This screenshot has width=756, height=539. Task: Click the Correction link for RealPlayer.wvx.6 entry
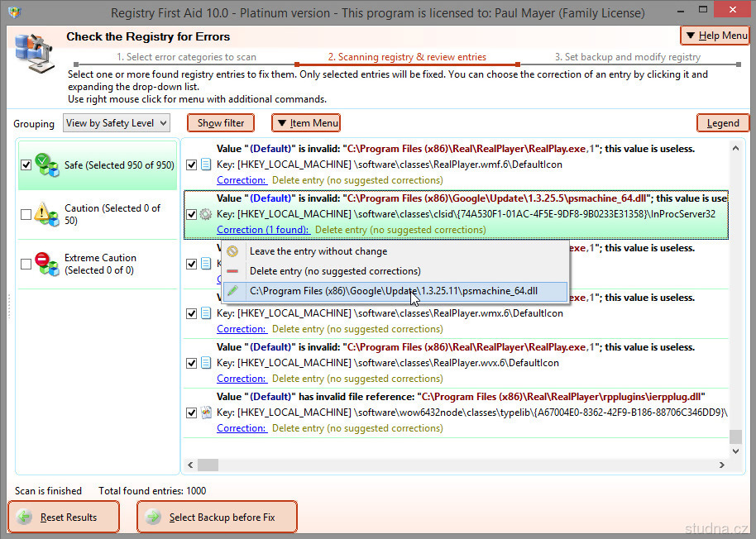242,379
